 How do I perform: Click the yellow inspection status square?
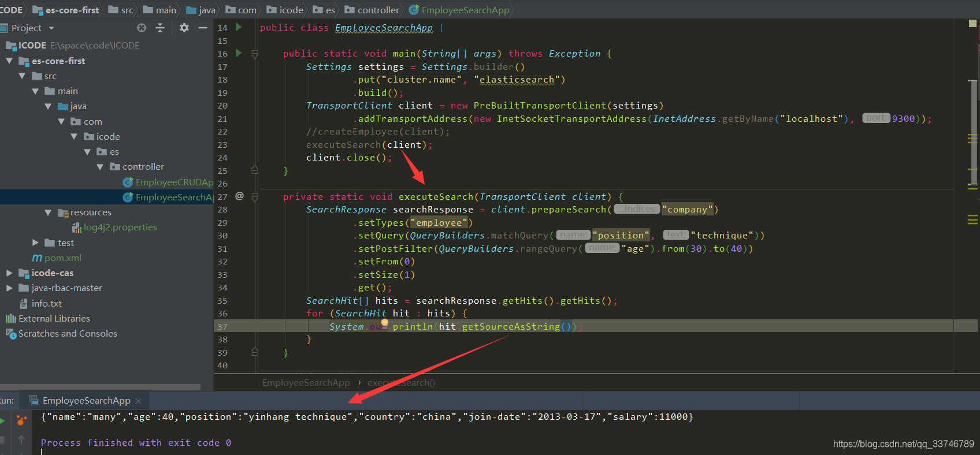pos(972,24)
